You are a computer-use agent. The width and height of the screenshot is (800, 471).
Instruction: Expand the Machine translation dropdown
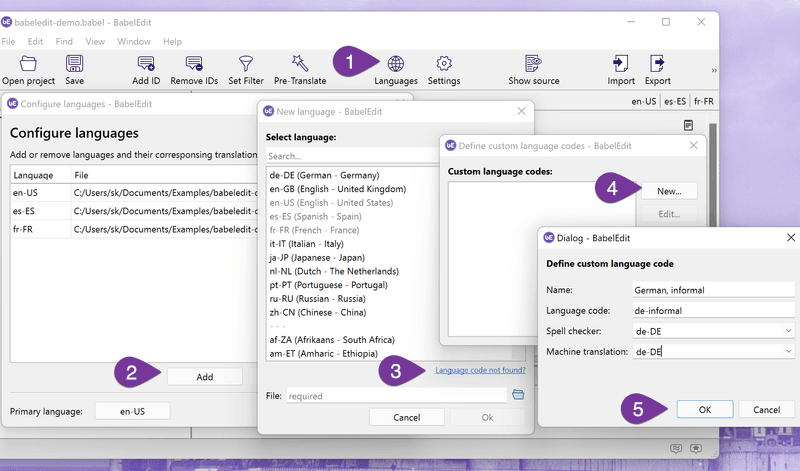pyautogui.click(x=713, y=352)
